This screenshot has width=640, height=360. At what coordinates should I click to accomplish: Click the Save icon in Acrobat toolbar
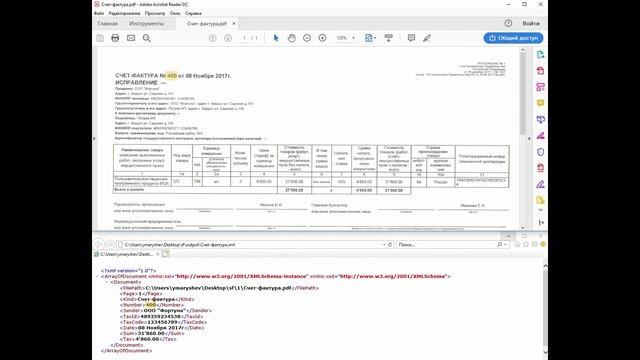(100, 38)
